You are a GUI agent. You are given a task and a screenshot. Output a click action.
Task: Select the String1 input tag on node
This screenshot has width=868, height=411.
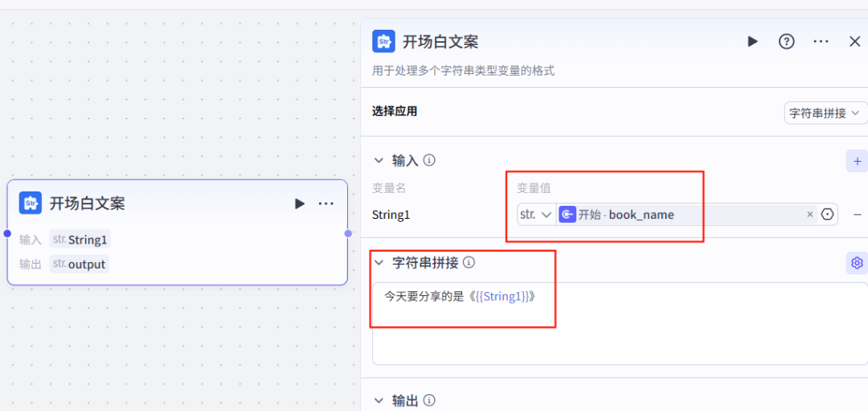80,240
